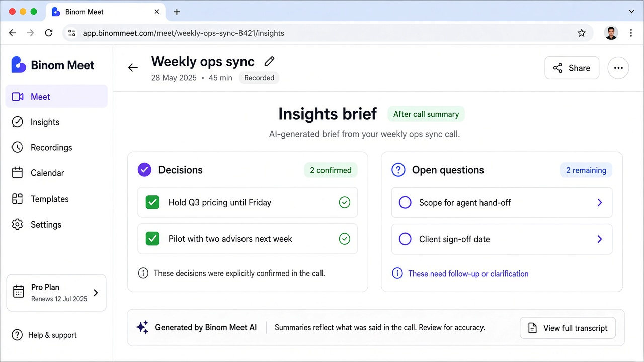Click confirmed check circle on Pilot with two advisors
Screen dimensions: 644x362
344,239
